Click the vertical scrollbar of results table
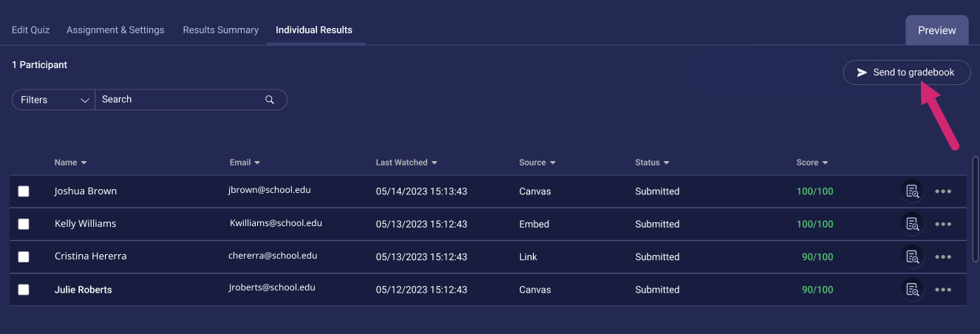 click(976, 207)
